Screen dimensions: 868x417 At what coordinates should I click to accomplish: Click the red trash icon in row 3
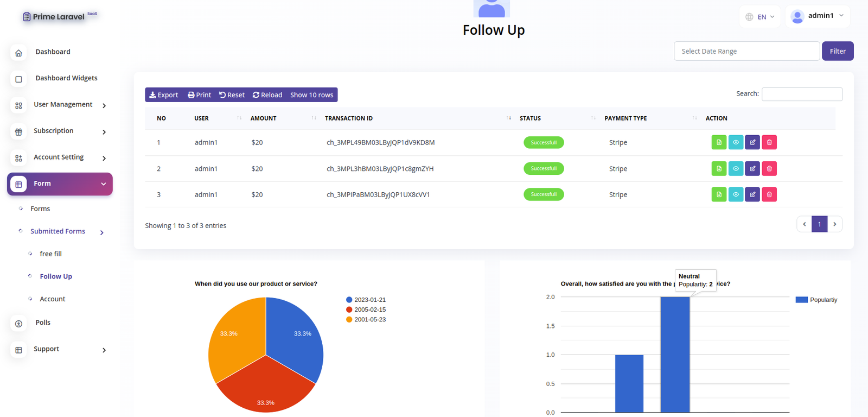click(769, 194)
